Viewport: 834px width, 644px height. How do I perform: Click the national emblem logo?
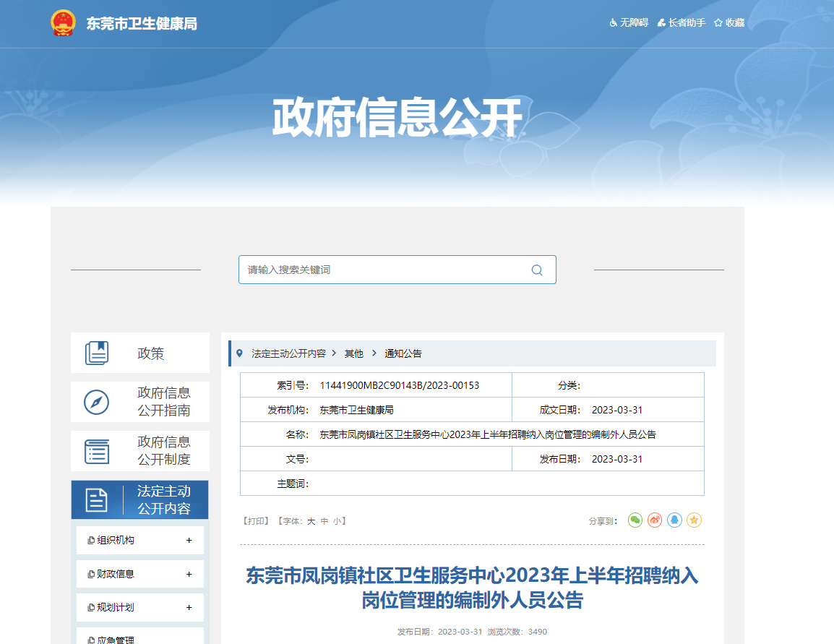coord(63,23)
